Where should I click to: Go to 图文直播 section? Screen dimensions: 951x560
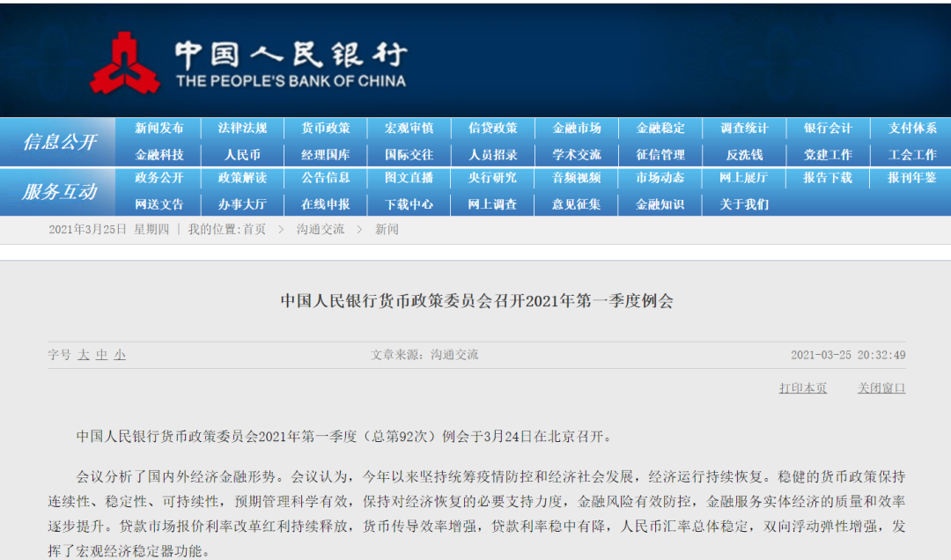pos(409,178)
